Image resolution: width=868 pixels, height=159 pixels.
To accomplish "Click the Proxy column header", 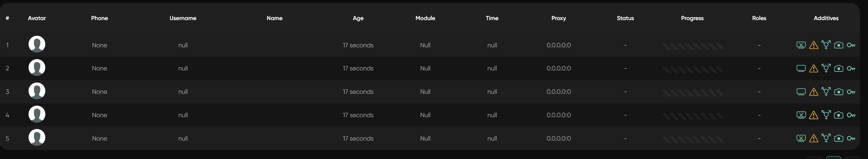I will pyautogui.click(x=558, y=18).
